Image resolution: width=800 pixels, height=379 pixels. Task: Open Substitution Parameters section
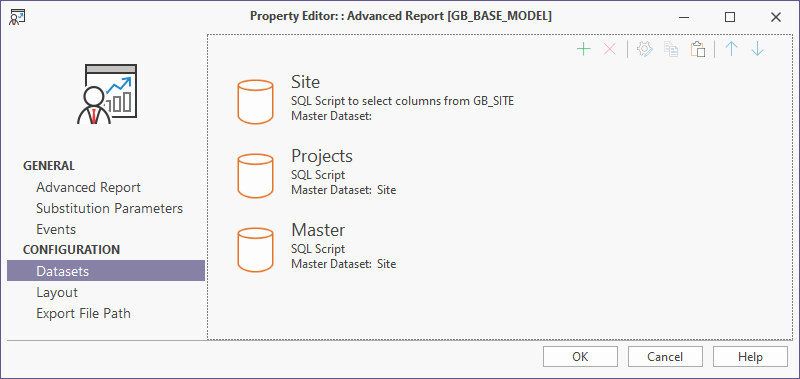click(109, 208)
